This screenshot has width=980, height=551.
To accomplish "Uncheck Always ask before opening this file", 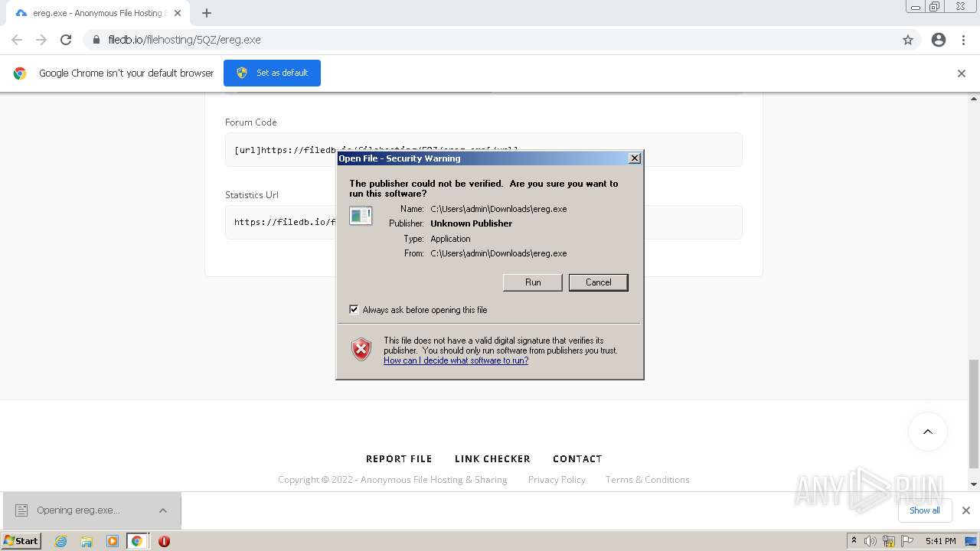I will click(354, 309).
